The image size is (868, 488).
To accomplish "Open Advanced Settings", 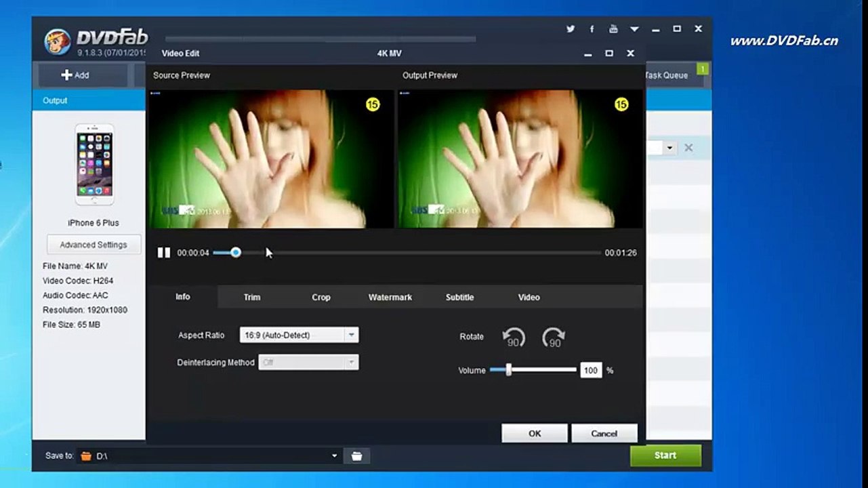I will point(94,245).
